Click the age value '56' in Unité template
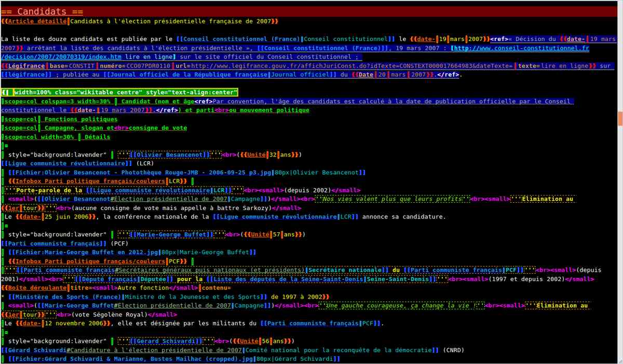This screenshot has height=364, width=623. 266,341
